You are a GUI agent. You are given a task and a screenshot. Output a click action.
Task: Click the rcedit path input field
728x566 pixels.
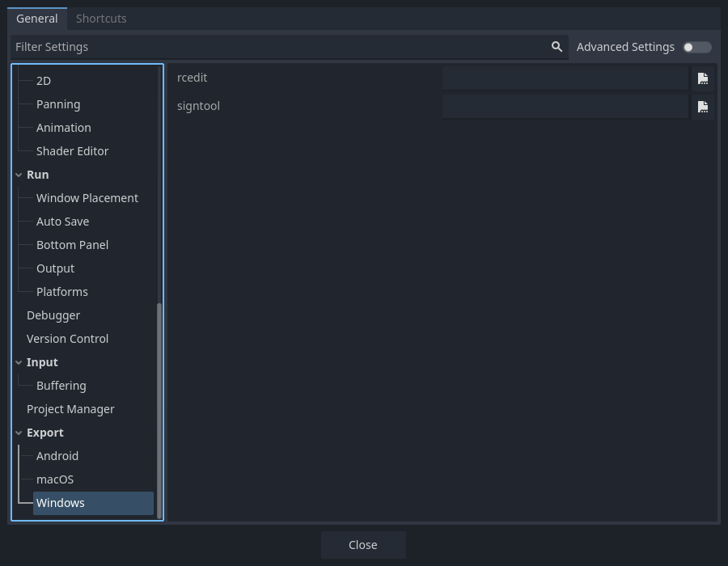coord(565,78)
